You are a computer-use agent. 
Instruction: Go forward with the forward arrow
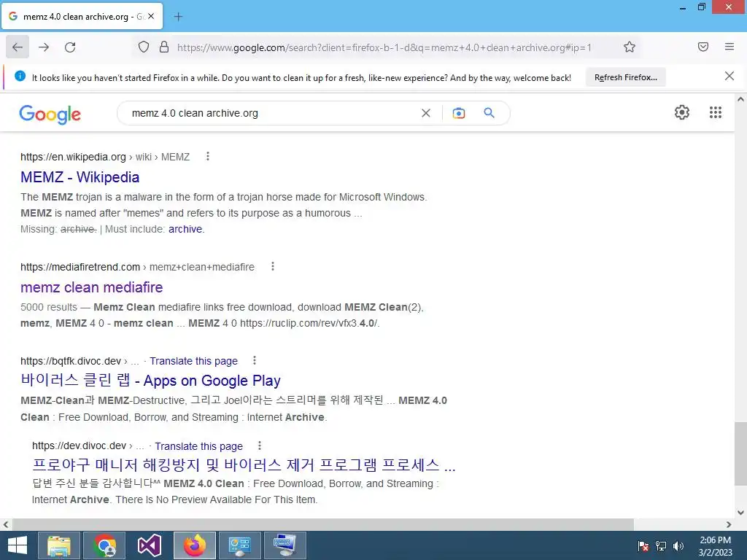coord(44,47)
